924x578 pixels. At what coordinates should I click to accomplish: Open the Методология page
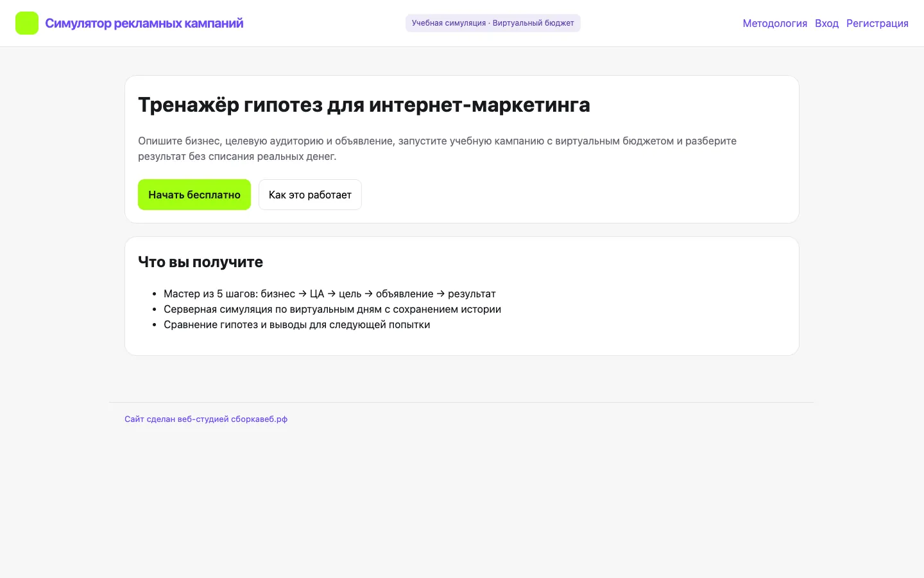coord(774,23)
